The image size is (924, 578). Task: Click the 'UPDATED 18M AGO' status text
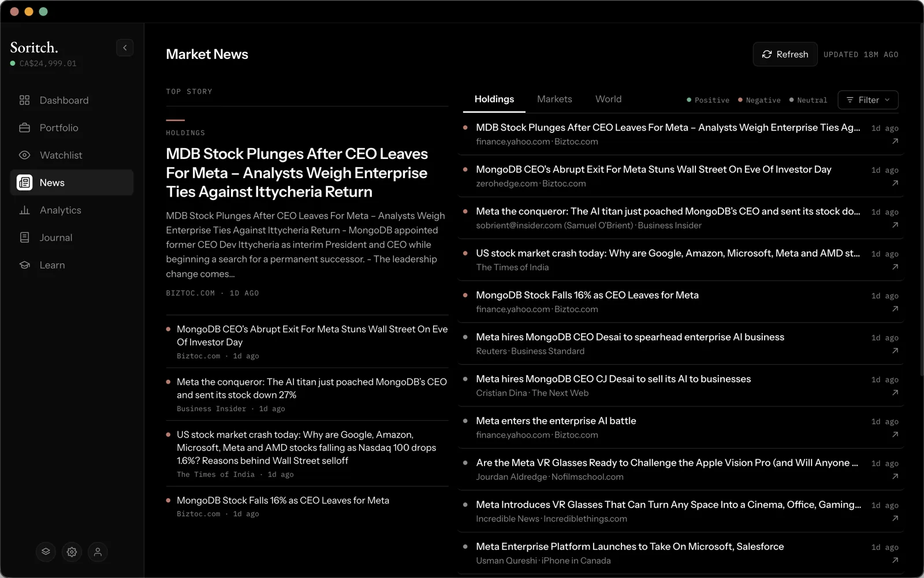click(x=861, y=54)
